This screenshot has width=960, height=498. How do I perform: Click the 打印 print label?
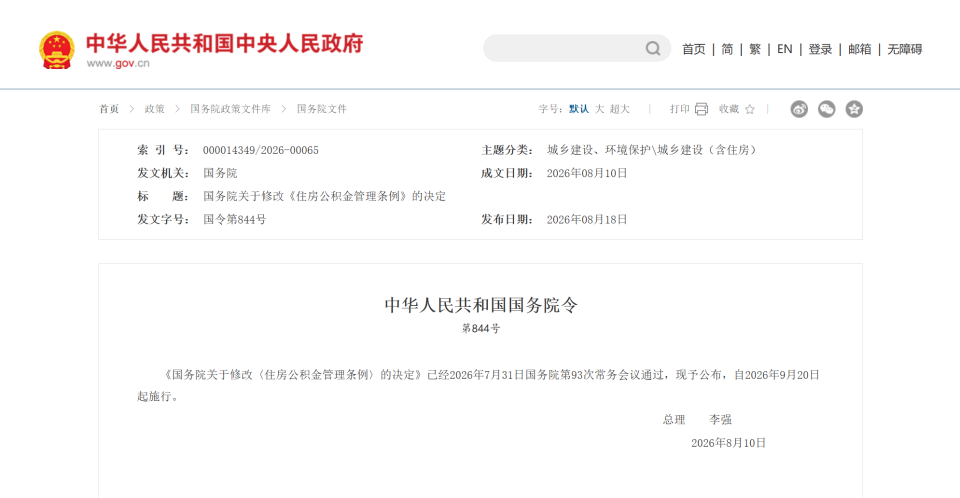pyautogui.click(x=680, y=109)
